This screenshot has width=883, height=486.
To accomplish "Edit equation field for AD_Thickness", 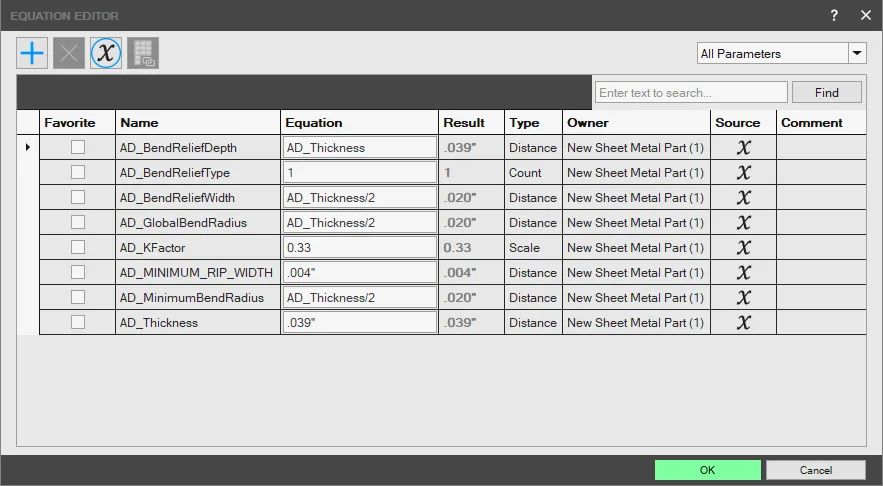I will point(360,322).
